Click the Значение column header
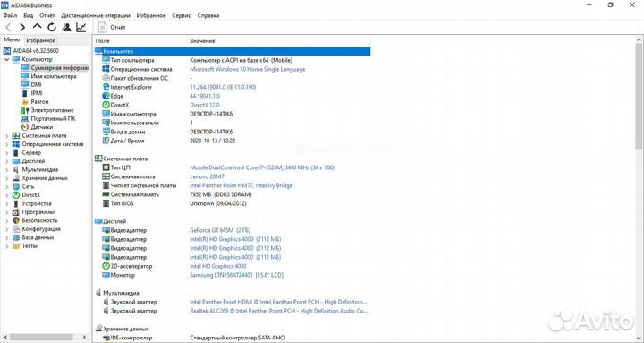The image size is (644, 343). click(x=279, y=41)
